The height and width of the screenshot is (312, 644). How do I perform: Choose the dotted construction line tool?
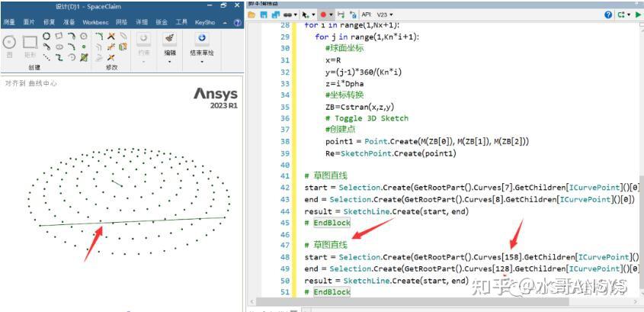(x=46, y=57)
